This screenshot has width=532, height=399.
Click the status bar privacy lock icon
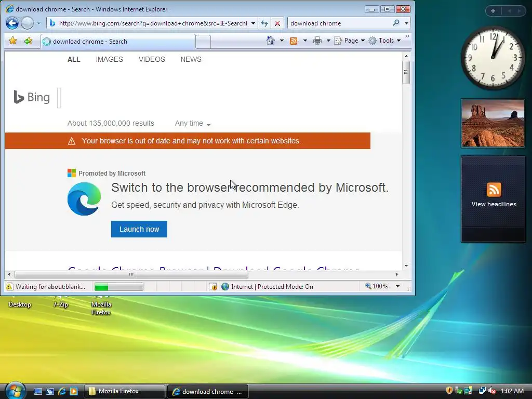(212, 287)
